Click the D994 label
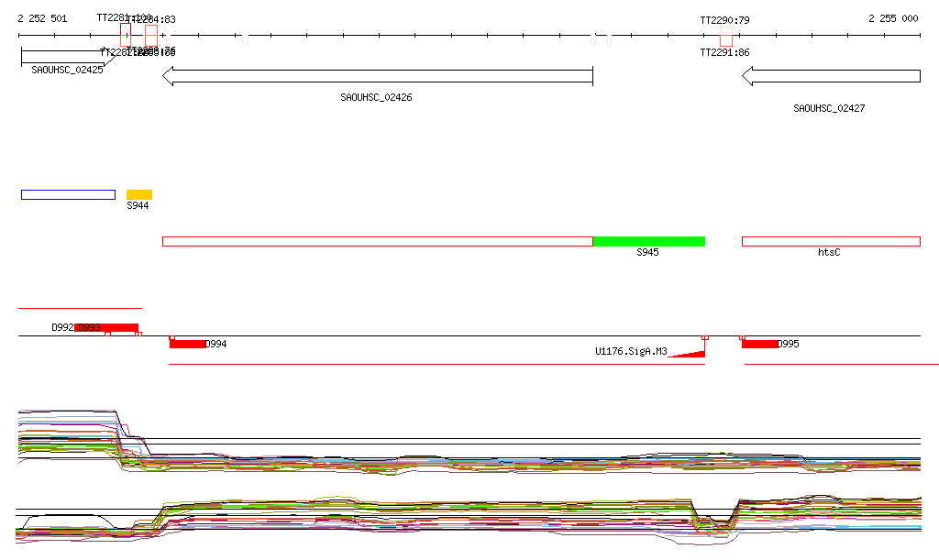This screenshot has height=560, width=939. [x=216, y=344]
